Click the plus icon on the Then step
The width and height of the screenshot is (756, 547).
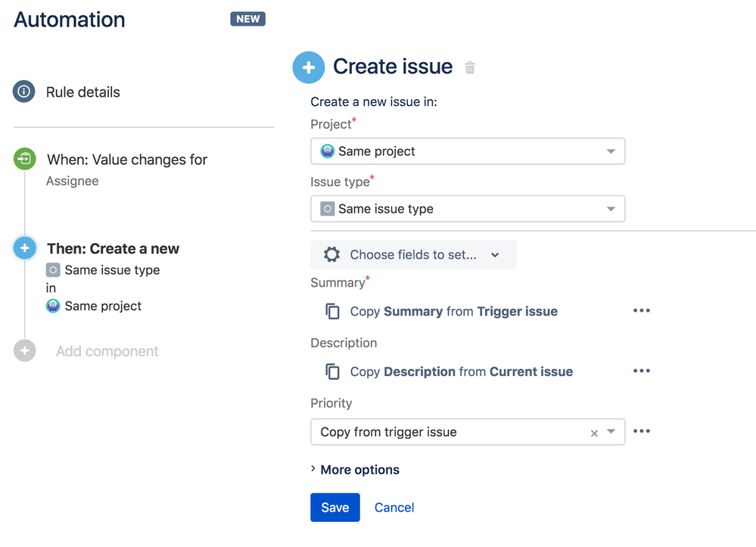(25, 248)
